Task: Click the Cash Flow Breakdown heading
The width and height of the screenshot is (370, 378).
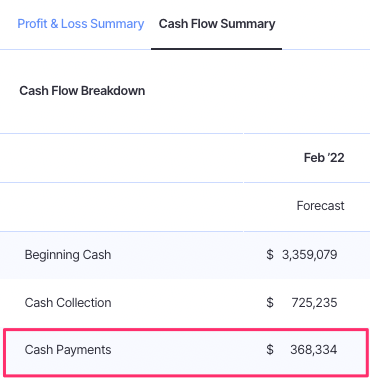Action: (x=82, y=91)
